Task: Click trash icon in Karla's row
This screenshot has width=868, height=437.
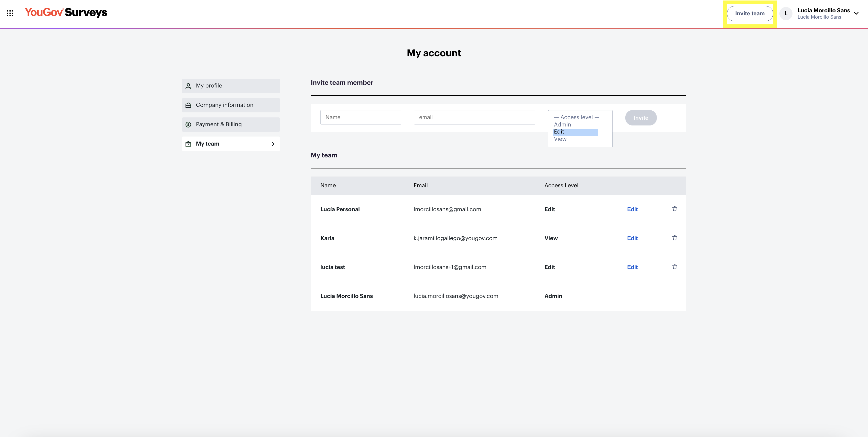Action: tap(674, 238)
